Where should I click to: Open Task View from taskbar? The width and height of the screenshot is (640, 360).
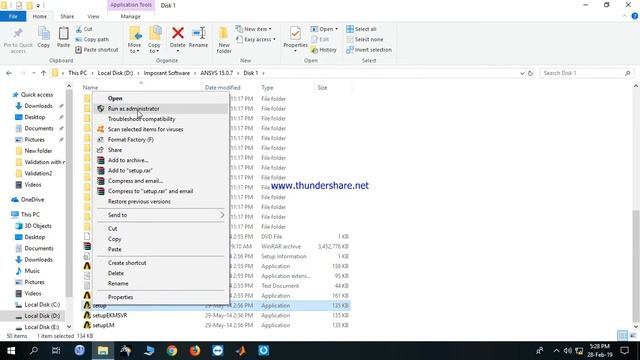(x=56, y=351)
